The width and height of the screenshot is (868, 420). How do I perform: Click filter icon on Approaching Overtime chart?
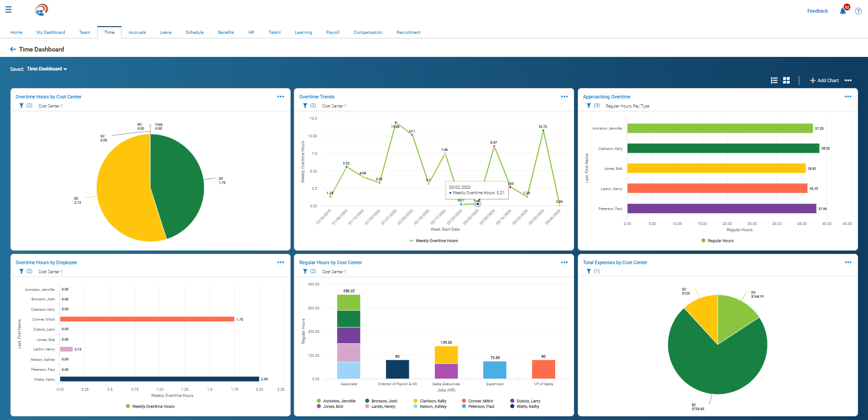point(589,106)
